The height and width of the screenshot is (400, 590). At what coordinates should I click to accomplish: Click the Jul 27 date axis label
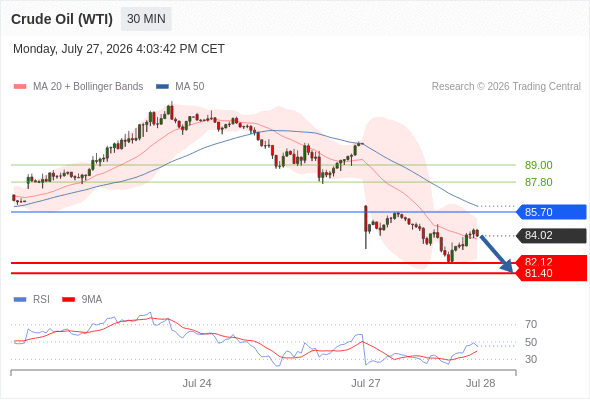pyautogui.click(x=366, y=383)
